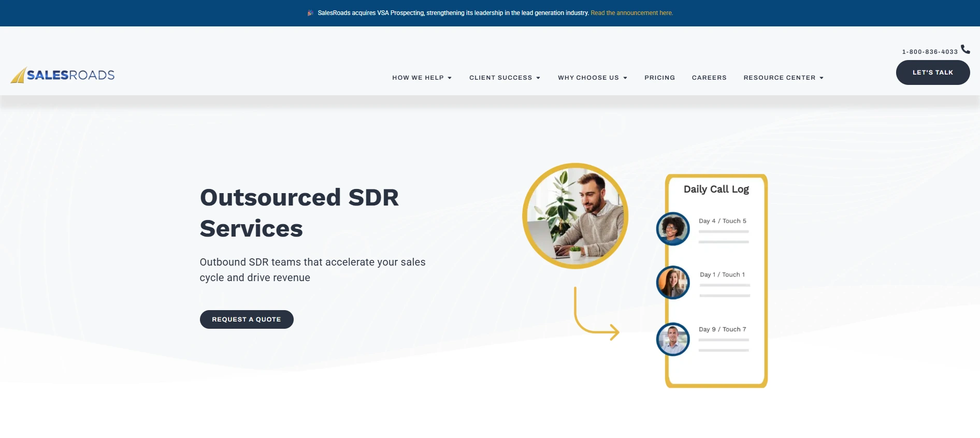Screen dimensions: 980x438
Task: Click the Request a Quote button
Action: [x=247, y=319]
